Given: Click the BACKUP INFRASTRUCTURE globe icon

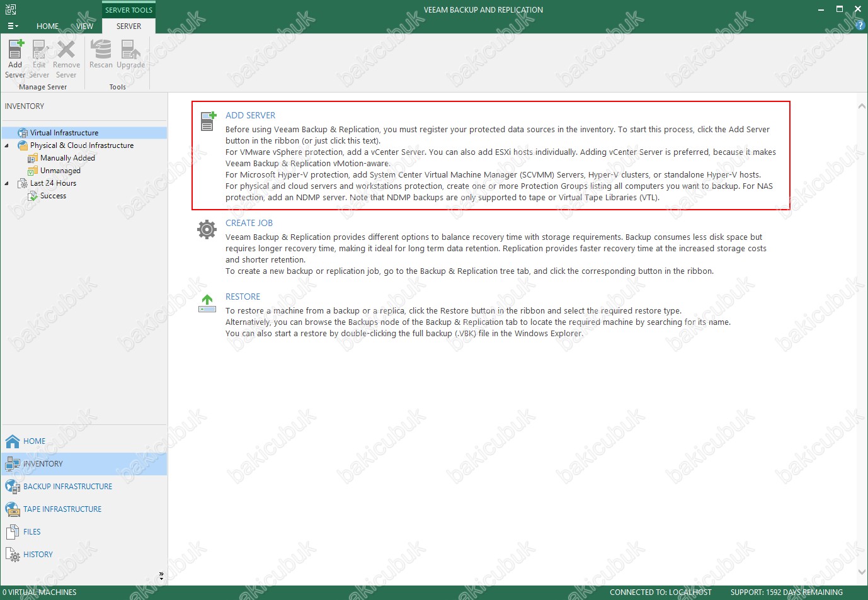Looking at the screenshot, I should [x=13, y=487].
